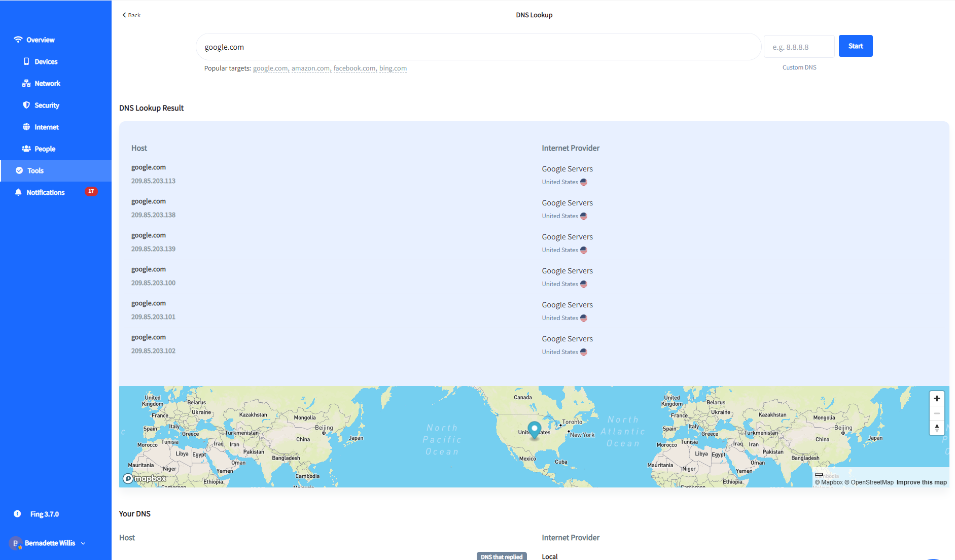Click the New York label on map
This screenshot has width=955, height=560.
tap(582, 435)
